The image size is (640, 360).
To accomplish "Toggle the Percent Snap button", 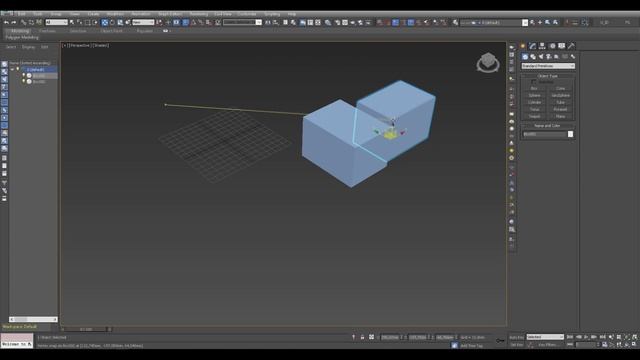I will 201,22.
